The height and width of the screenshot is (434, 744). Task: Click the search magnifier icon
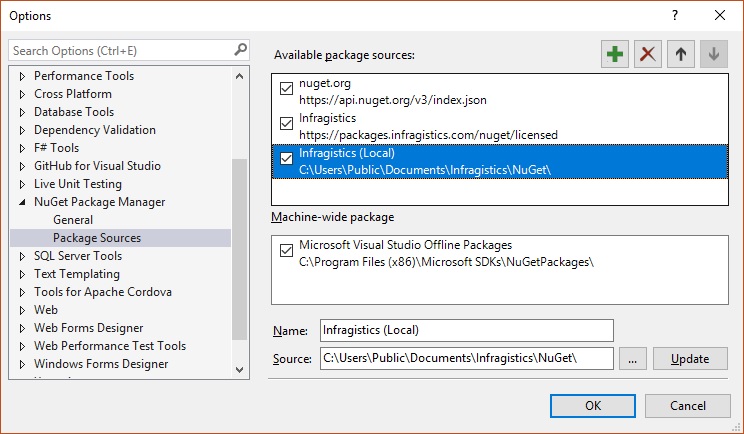(x=240, y=50)
